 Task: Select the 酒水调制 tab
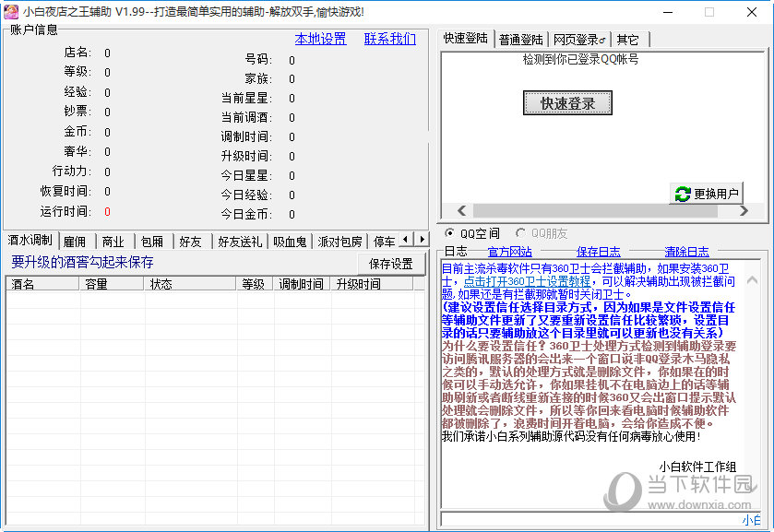tap(30, 240)
